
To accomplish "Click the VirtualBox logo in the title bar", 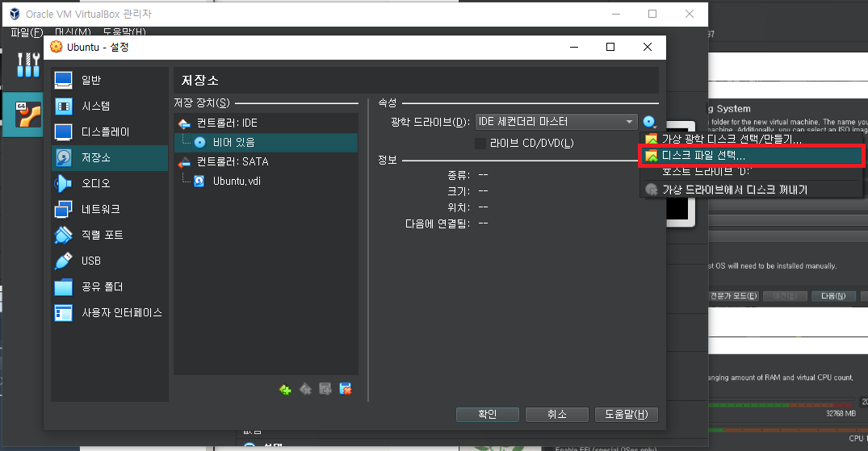I will [15, 14].
